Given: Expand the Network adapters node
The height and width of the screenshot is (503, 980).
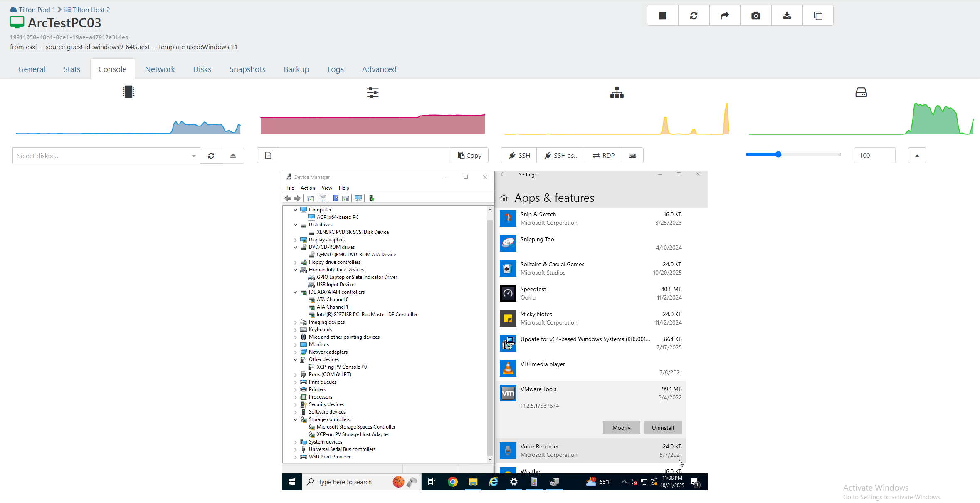Looking at the screenshot, I should (x=296, y=352).
